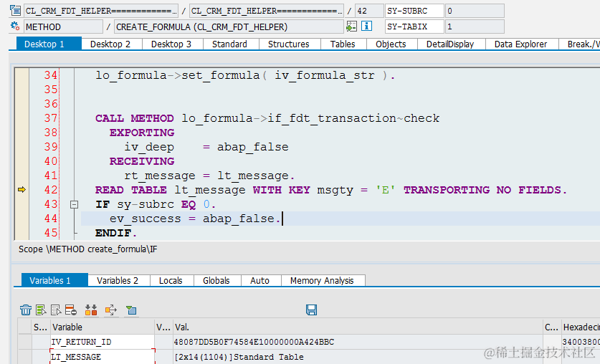Click the Val. column header
This screenshot has width=600, height=364.
click(x=358, y=327)
